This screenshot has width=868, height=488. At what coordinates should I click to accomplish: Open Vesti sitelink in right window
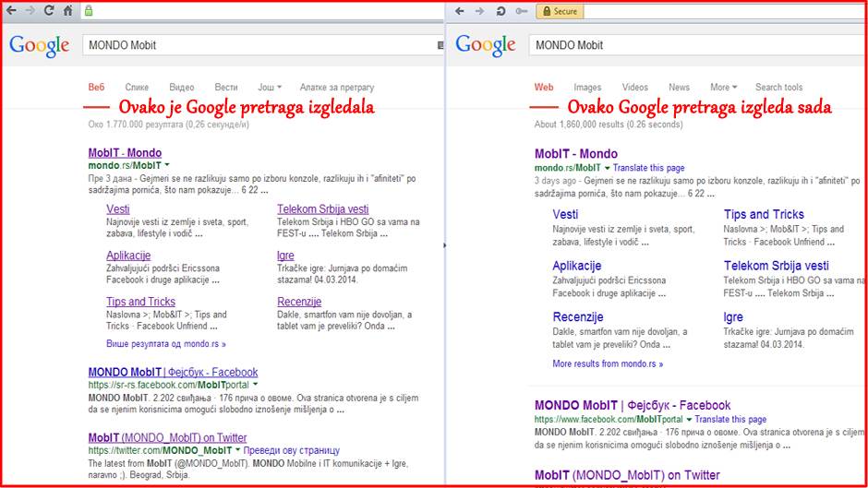point(565,214)
